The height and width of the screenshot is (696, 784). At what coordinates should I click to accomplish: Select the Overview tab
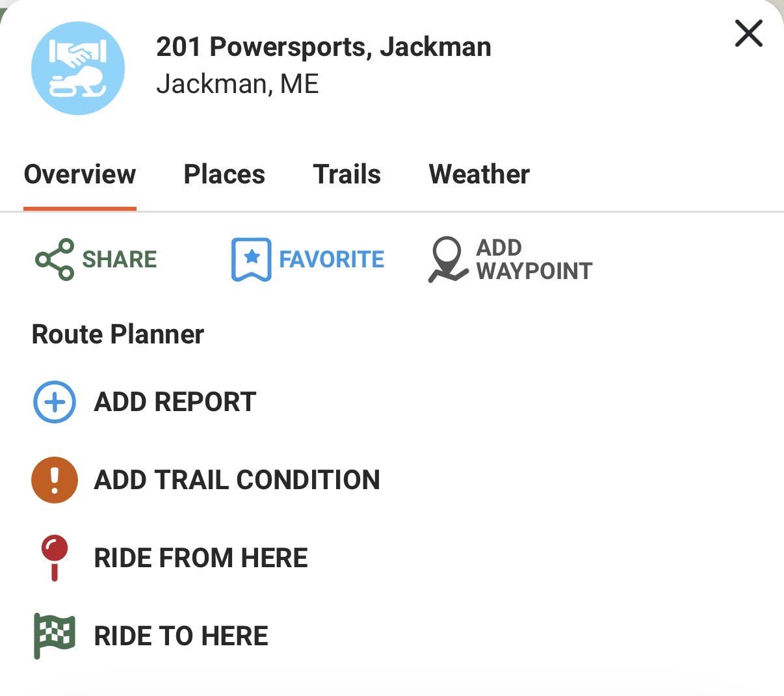[x=79, y=174]
